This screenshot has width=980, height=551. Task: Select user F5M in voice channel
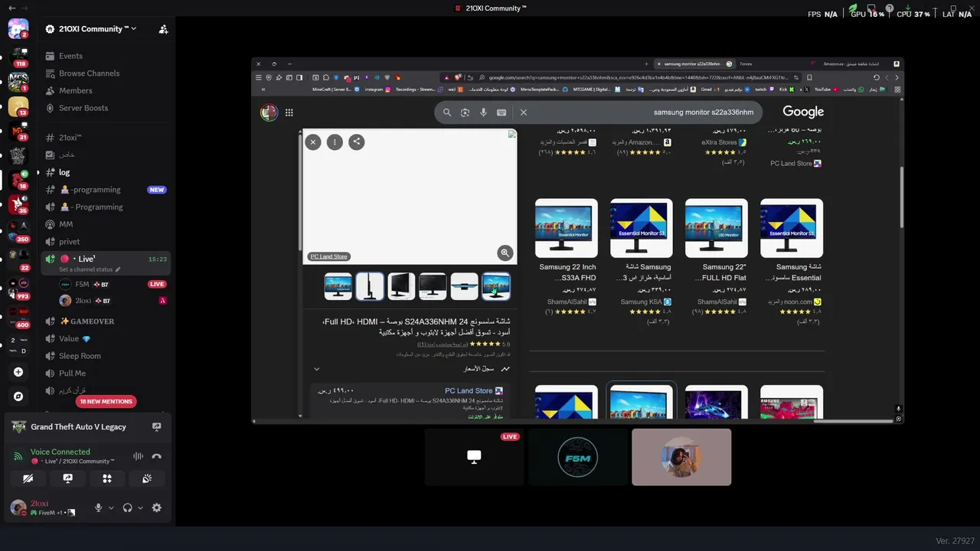pyautogui.click(x=113, y=284)
